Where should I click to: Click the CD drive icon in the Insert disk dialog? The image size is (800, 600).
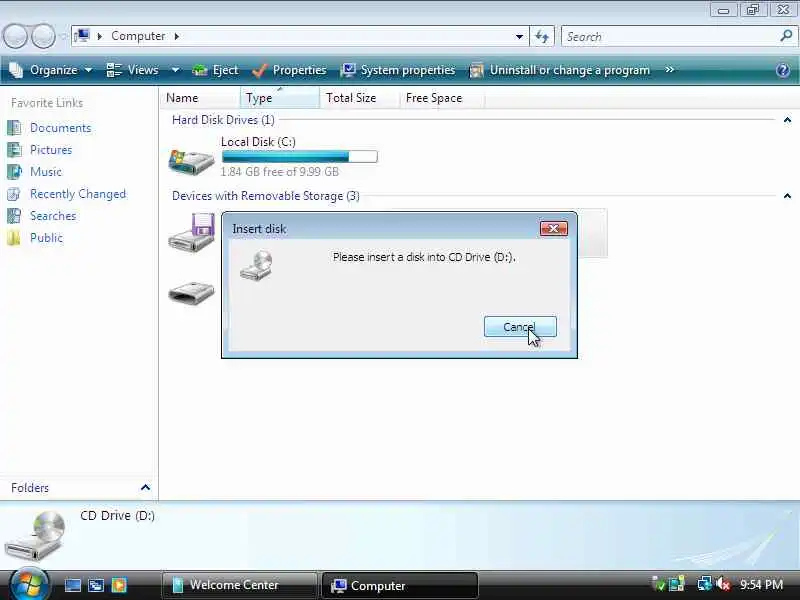(x=256, y=265)
